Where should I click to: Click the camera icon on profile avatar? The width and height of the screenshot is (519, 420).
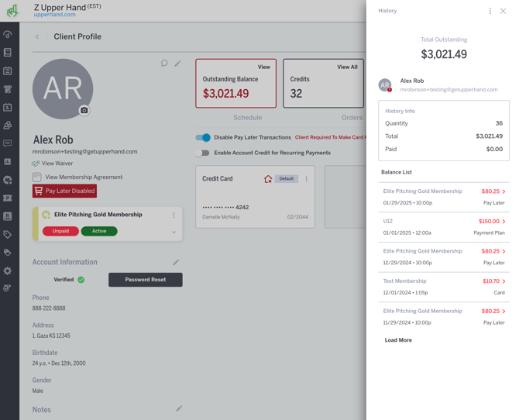click(84, 111)
